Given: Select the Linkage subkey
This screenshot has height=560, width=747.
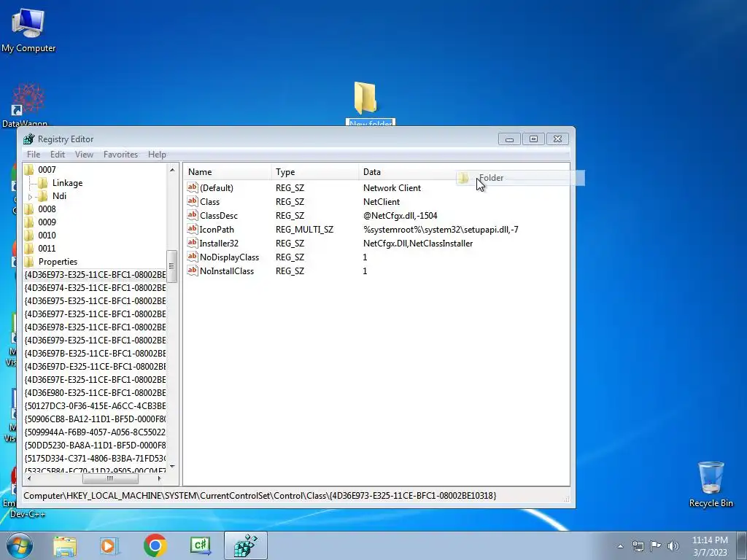Looking at the screenshot, I should 67,183.
